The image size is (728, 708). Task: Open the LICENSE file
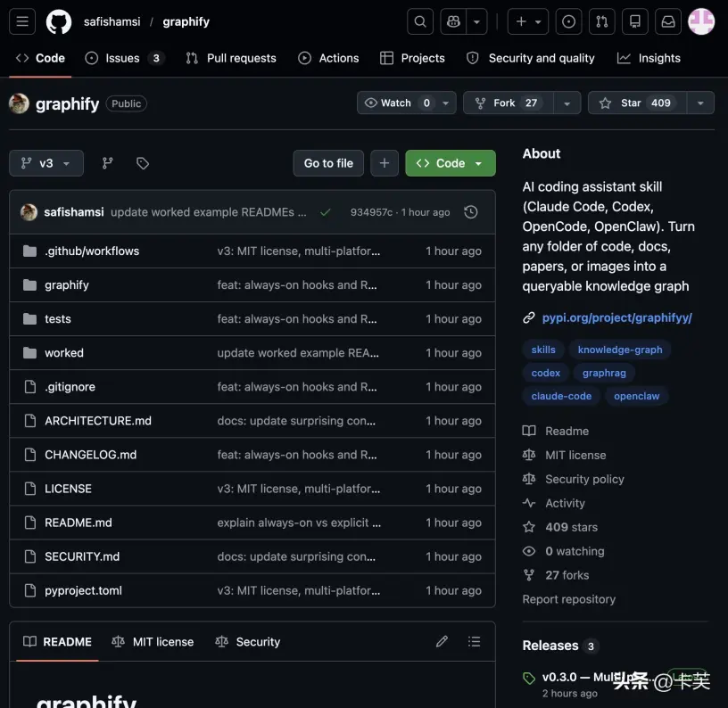click(x=68, y=489)
